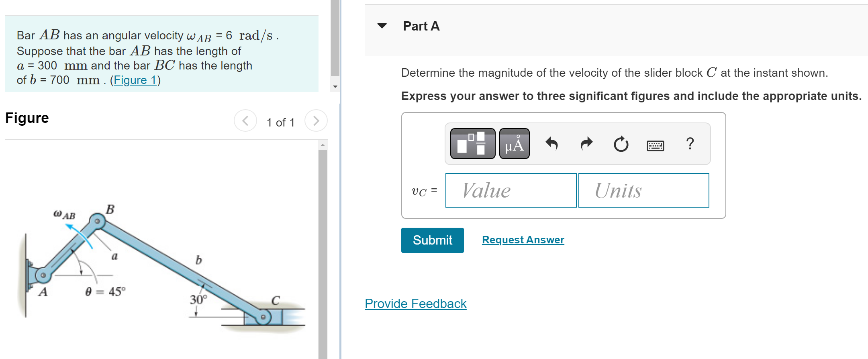Click the Units input field
The height and width of the screenshot is (359, 868).
pos(643,190)
